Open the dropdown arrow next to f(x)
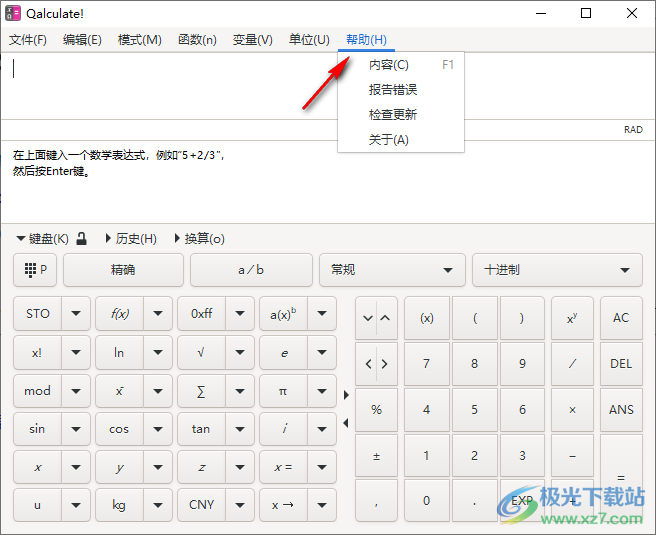 [158, 314]
